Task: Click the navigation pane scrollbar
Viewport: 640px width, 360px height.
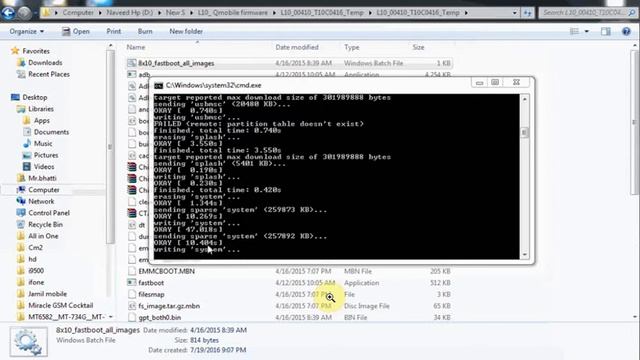Action: 109,147
